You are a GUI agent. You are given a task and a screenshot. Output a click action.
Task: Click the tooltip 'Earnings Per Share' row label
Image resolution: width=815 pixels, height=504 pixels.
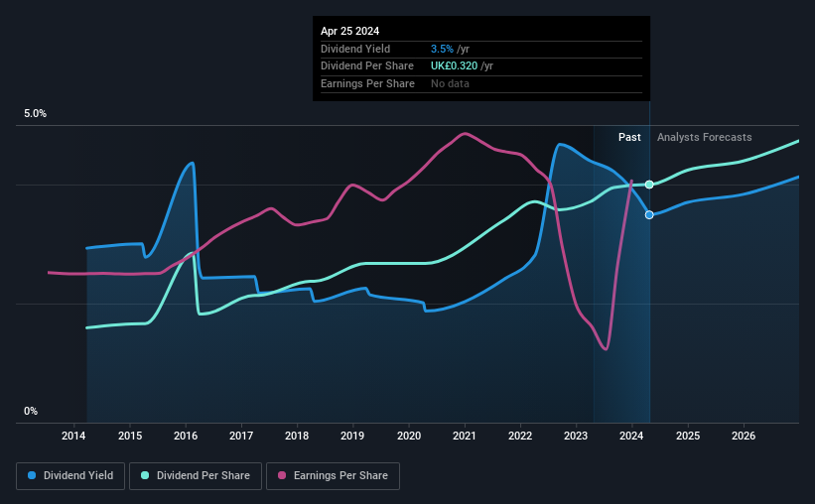tap(367, 83)
